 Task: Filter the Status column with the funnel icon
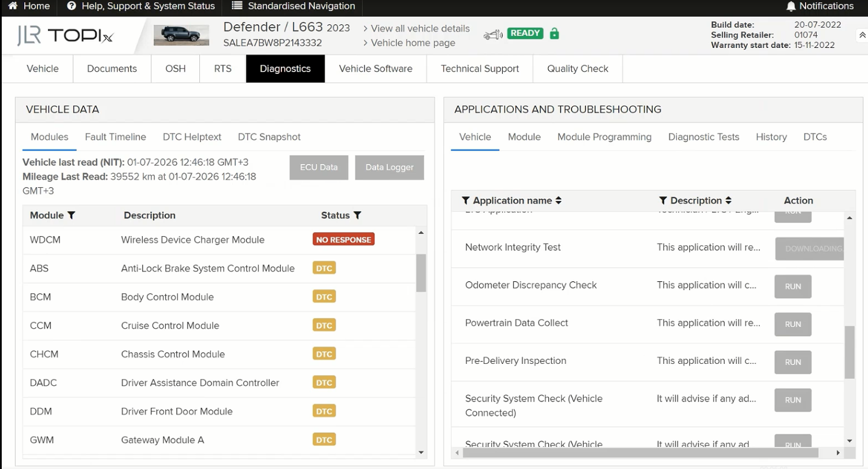click(x=357, y=215)
